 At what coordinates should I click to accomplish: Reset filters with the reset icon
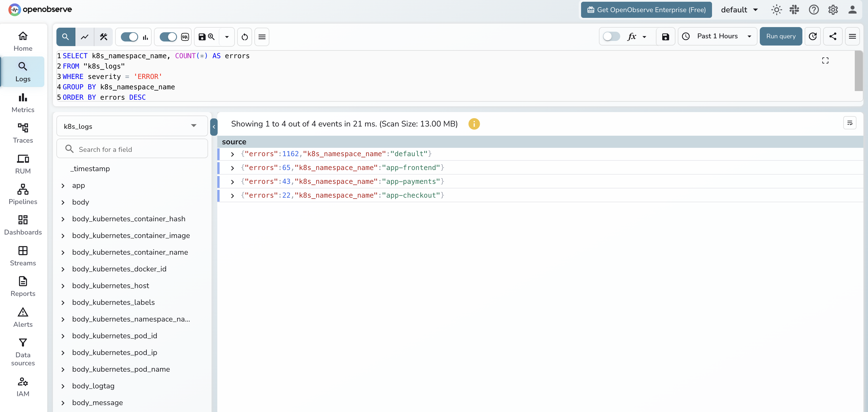tap(245, 37)
